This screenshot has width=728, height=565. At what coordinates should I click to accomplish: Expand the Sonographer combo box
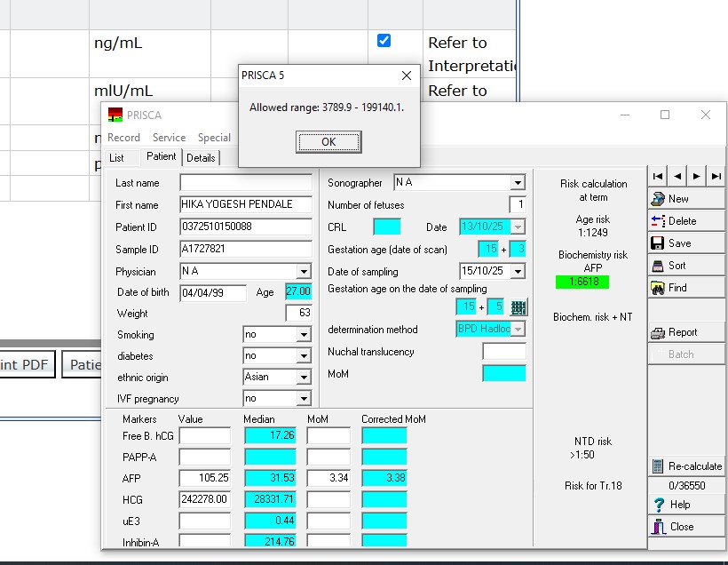(518, 183)
